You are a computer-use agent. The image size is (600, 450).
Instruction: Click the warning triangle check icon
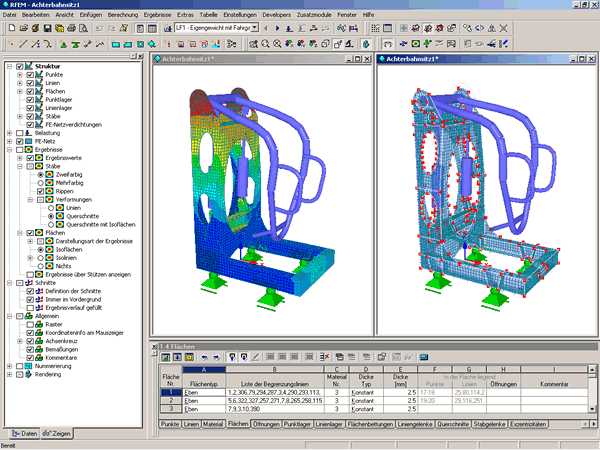coord(492,28)
